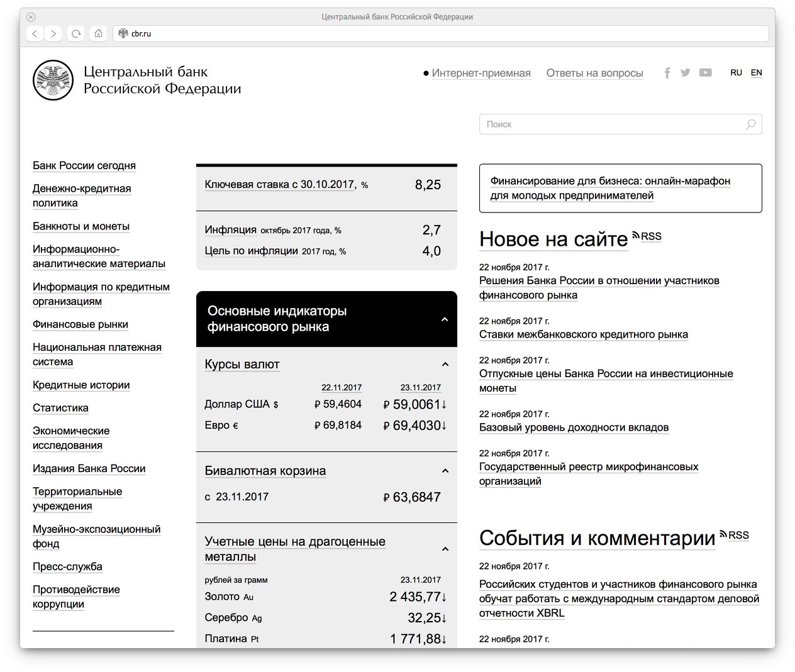795x672 pixels.
Task: Select RU language option
Action: (x=736, y=73)
